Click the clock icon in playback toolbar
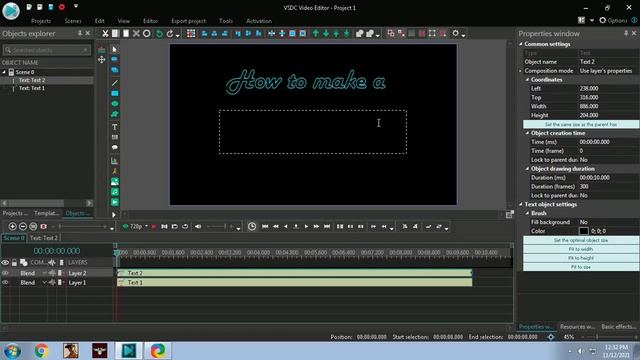 (x=252, y=227)
